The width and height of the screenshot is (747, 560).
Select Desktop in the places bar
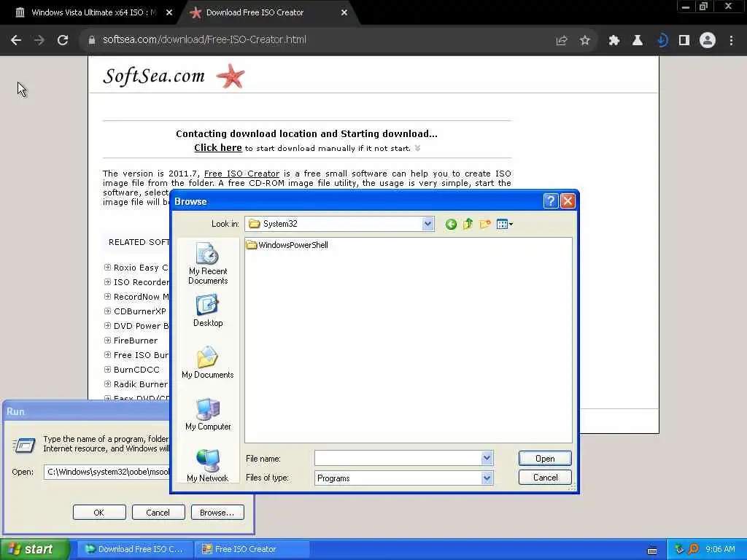tap(208, 311)
